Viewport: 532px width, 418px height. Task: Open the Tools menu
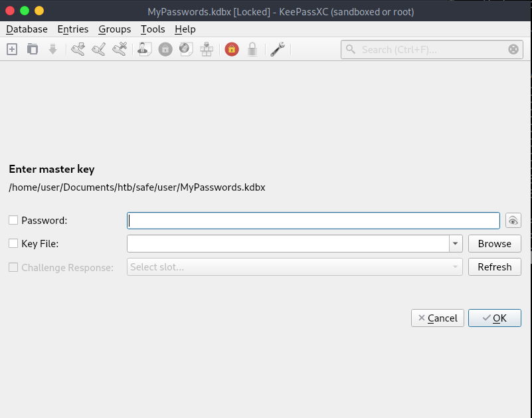[153, 29]
